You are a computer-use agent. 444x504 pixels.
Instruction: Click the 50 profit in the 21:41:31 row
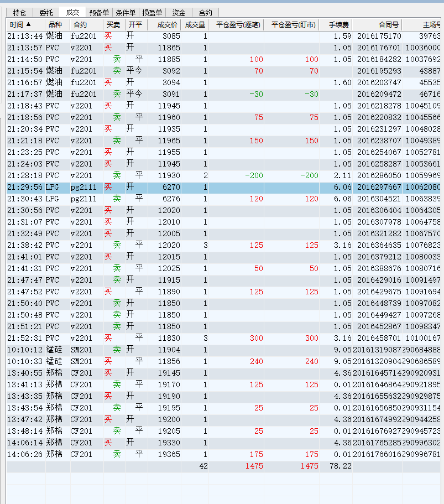coord(258,268)
